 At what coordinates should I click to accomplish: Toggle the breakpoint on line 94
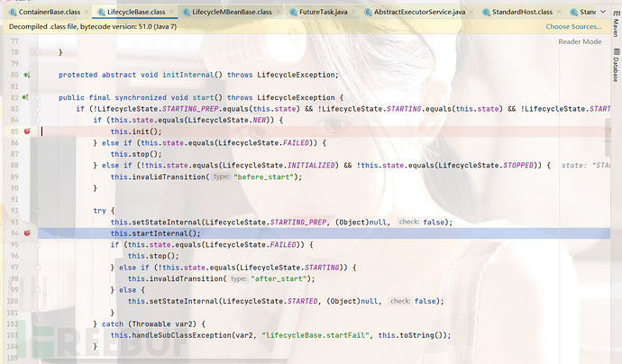click(x=27, y=233)
